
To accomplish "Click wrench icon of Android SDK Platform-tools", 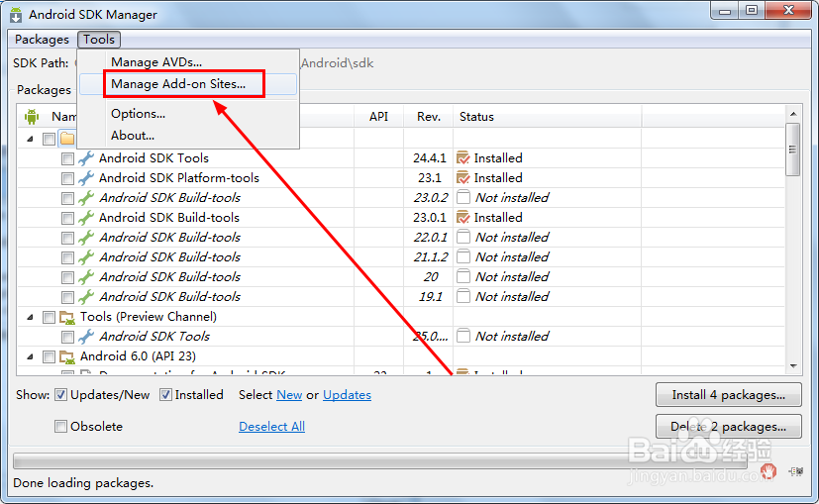I will click(86, 178).
